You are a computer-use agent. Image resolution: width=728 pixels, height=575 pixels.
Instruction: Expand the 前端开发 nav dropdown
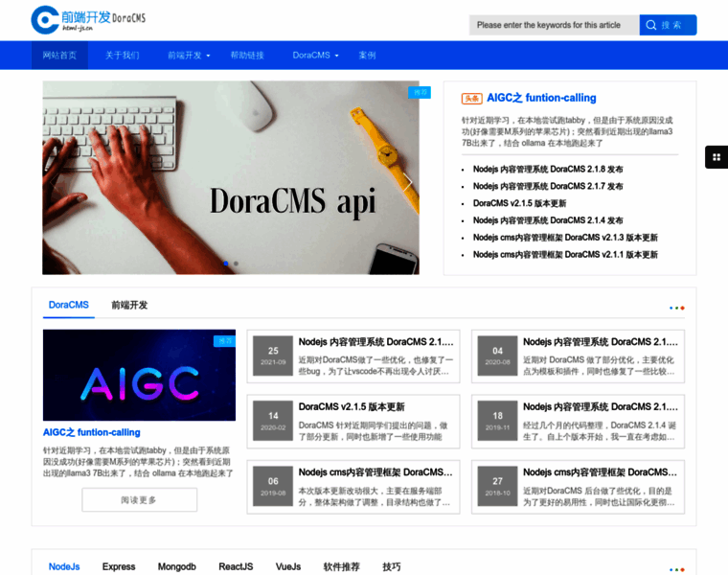[189, 56]
